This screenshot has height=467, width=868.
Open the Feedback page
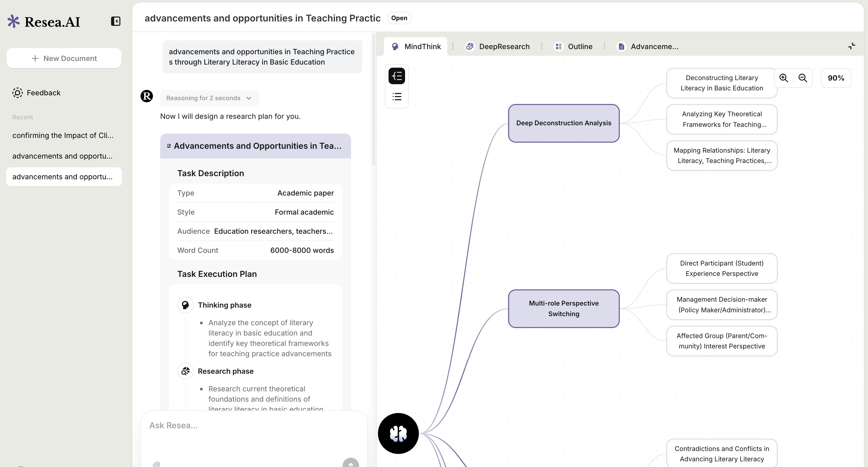[36, 93]
